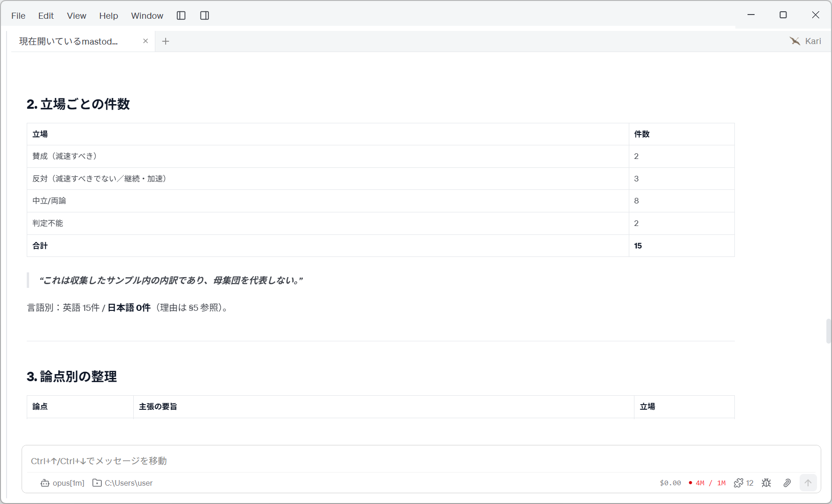The image size is (832, 504).
Task: Click the 判定不能 table cell
Action: [328, 223]
